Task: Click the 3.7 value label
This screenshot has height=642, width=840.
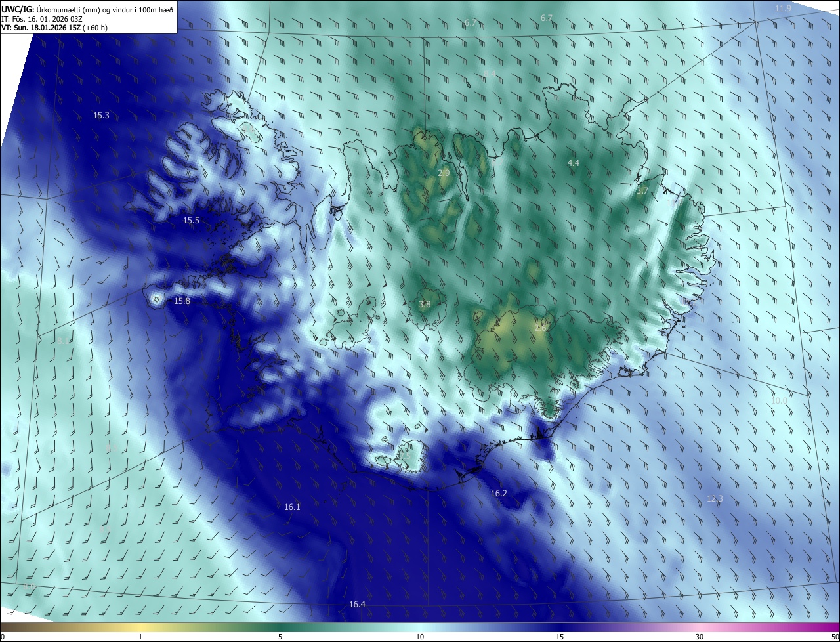Action: (642, 191)
